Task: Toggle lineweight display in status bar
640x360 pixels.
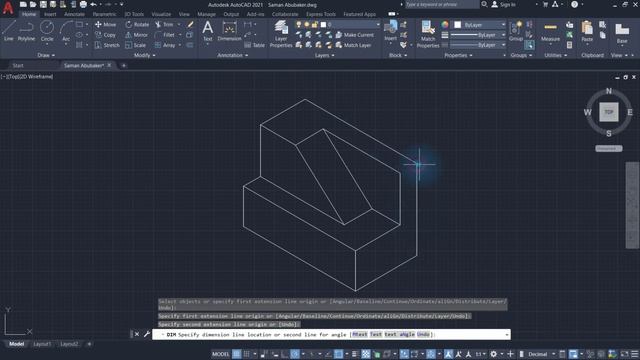Action: (355, 354)
